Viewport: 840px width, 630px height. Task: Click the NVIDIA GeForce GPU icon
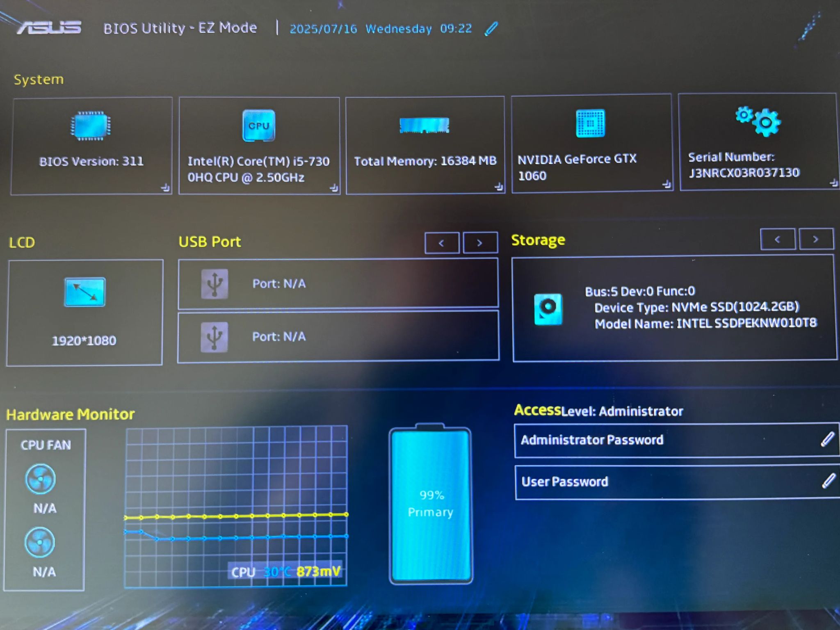(590, 123)
